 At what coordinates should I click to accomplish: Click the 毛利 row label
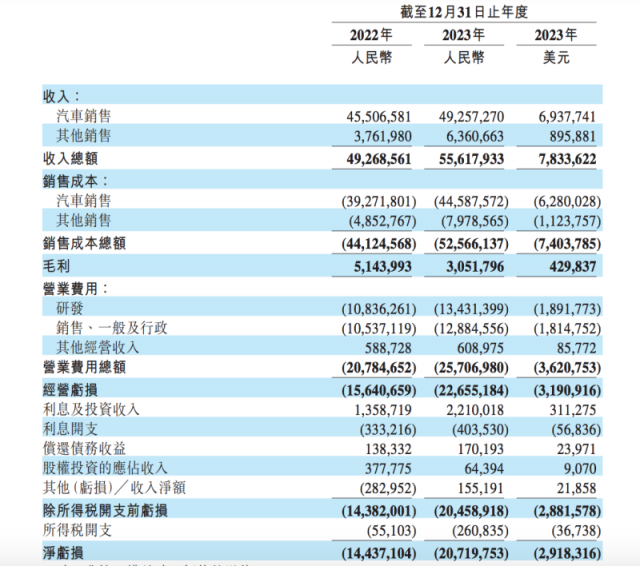tap(56, 265)
